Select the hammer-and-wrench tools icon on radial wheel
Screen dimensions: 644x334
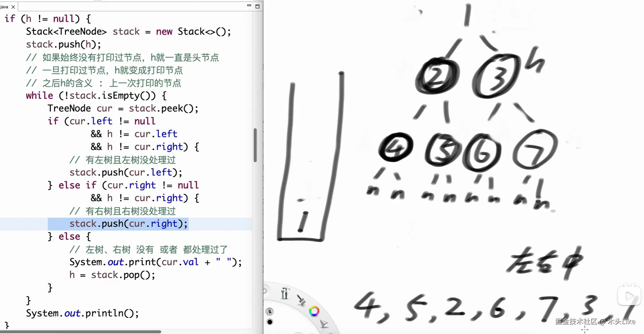point(284,293)
